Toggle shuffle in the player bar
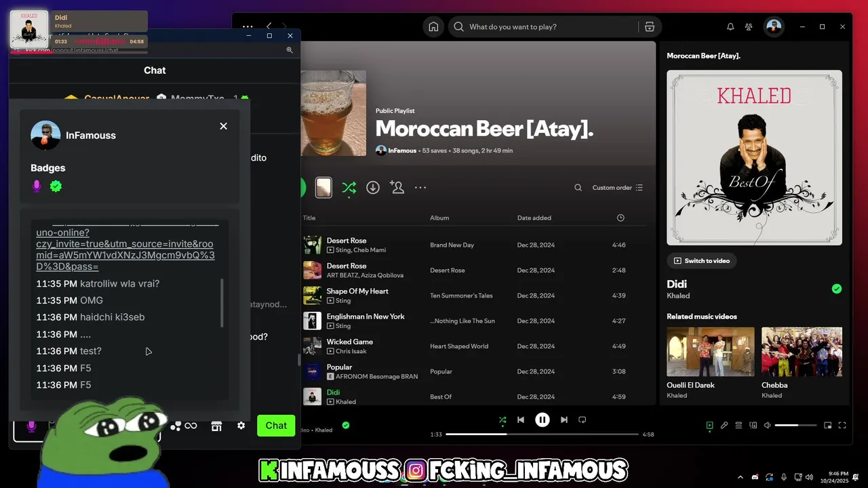The height and width of the screenshot is (488, 868). click(x=502, y=420)
